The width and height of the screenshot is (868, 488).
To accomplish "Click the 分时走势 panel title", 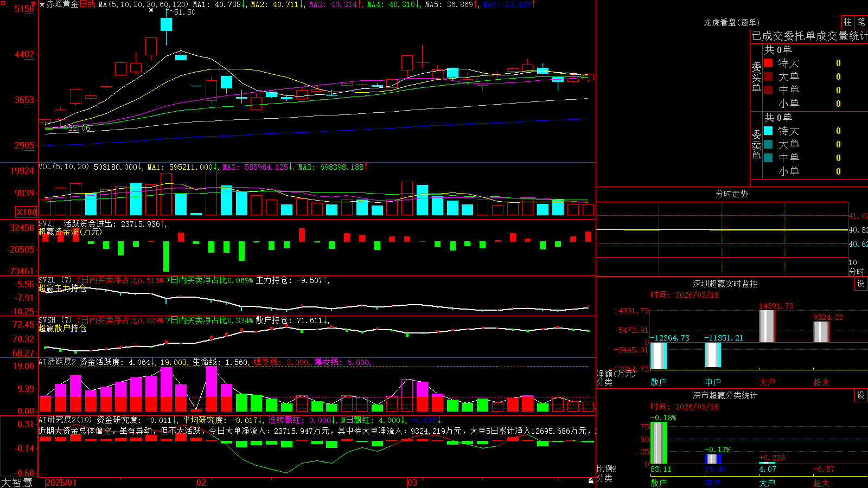I will (731, 194).
